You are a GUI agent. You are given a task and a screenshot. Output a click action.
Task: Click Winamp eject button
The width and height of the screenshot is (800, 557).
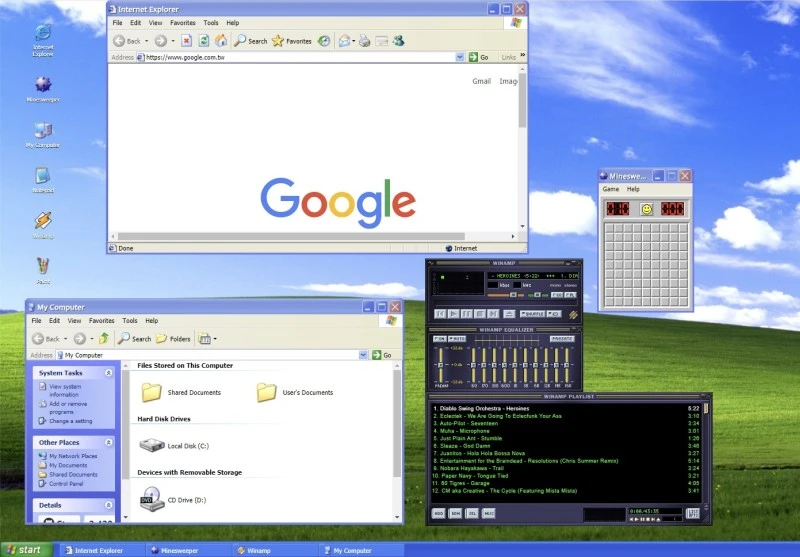[x=509, y=314]
